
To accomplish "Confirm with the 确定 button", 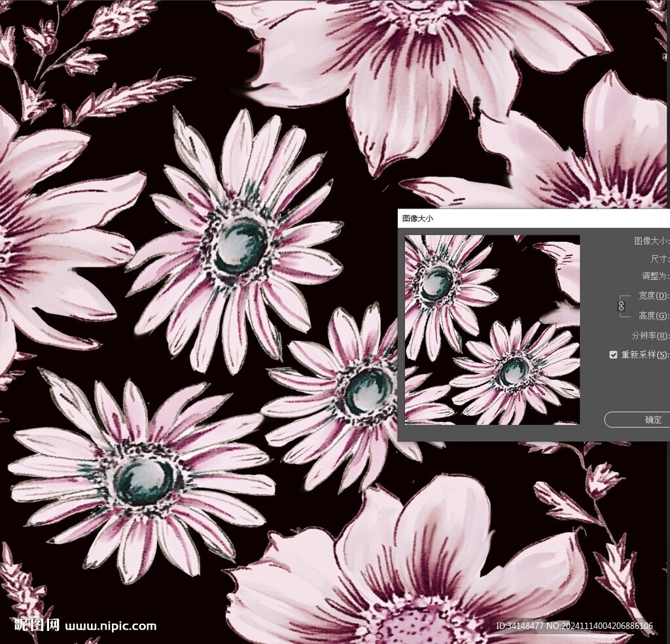I will coord(637,419).
